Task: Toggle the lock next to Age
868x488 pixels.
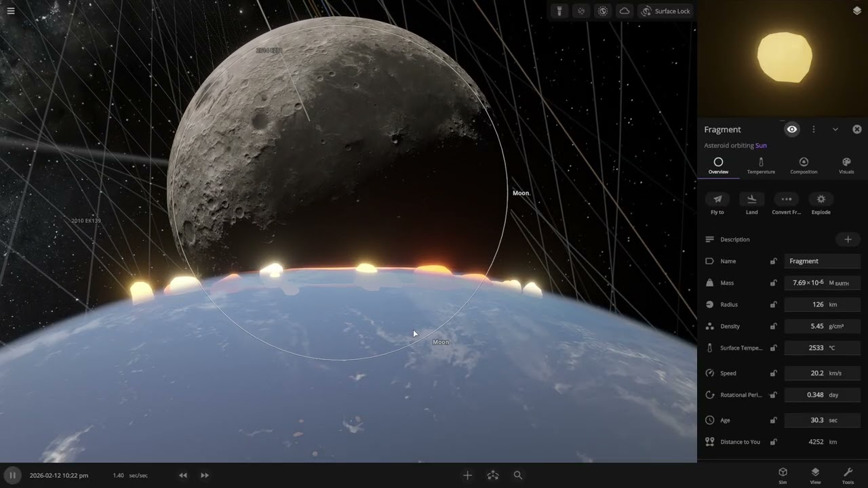Action: coord(773,420)
